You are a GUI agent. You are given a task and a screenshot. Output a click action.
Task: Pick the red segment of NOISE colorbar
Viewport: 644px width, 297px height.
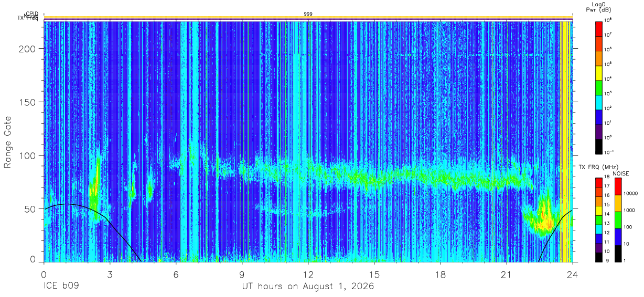617,186
